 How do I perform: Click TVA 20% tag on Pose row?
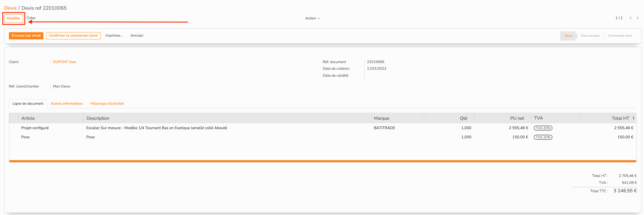pos(543,137)
